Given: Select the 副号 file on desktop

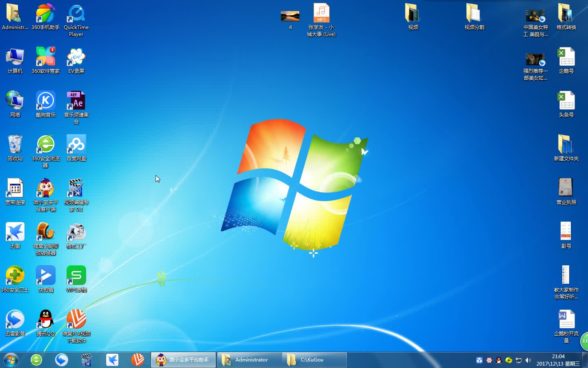Looking at the screenshot, I should click(566, 236).
